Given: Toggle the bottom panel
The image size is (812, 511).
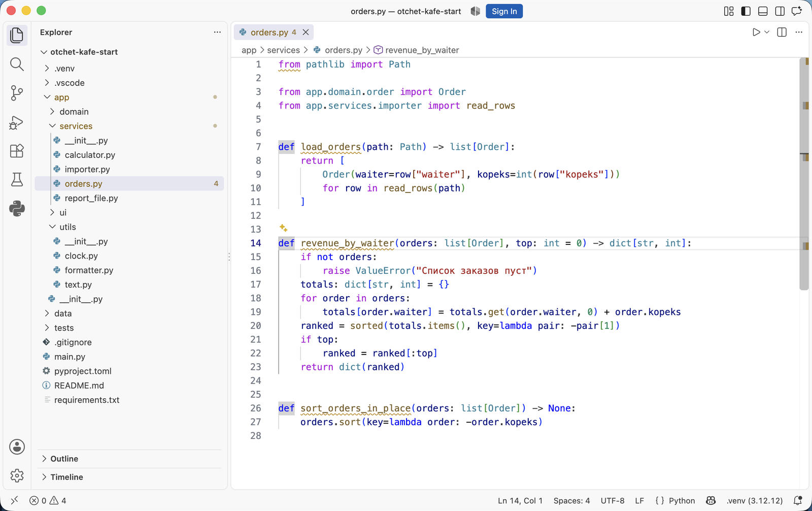Looking at the screenshot, I should pos(763,11).
